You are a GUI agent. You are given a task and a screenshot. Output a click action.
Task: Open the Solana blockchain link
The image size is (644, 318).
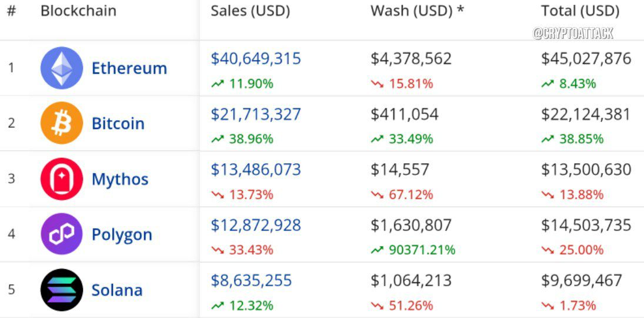pos(117,290)
